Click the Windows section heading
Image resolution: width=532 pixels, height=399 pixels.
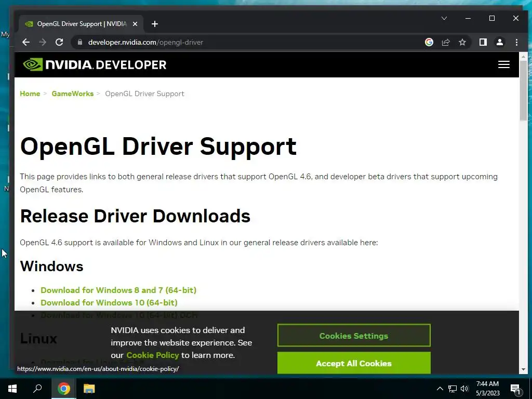(51, 267)
